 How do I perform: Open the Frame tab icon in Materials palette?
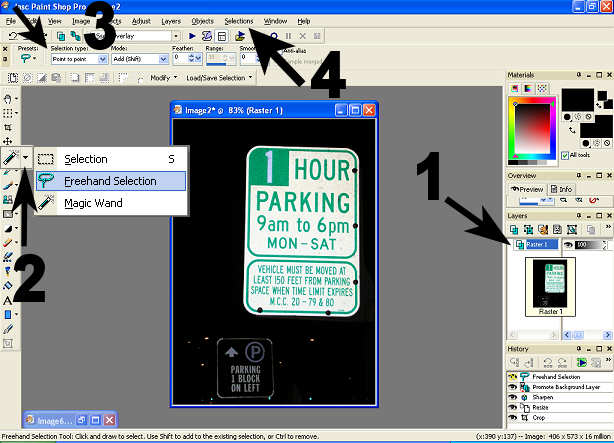point(515,89)
